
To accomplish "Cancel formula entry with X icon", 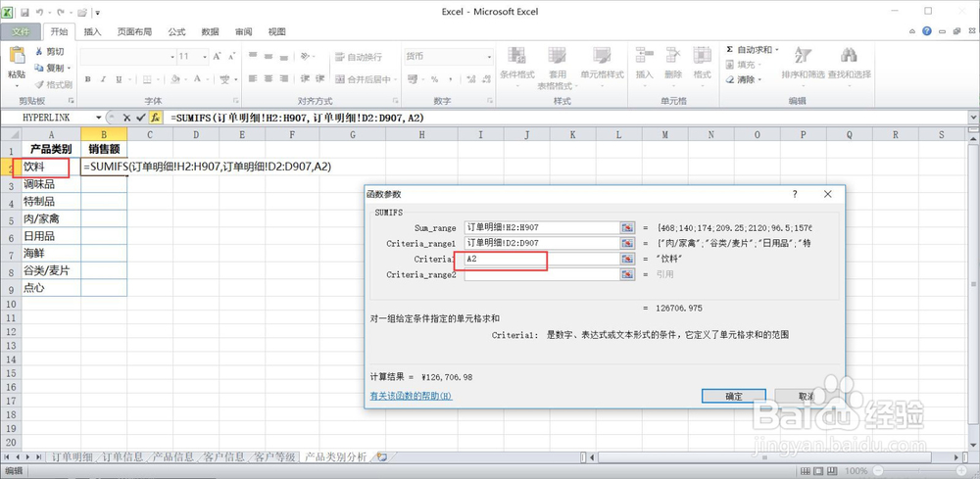I will coord(126,118).
